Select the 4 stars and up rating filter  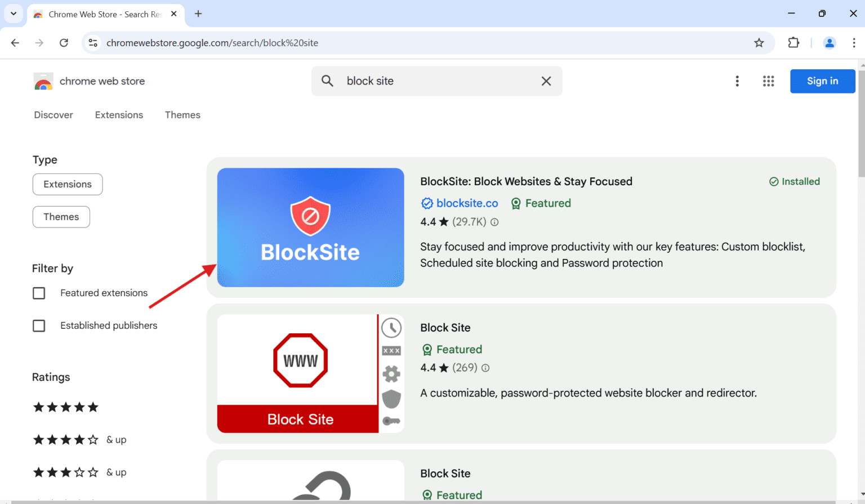pos(66,439)
